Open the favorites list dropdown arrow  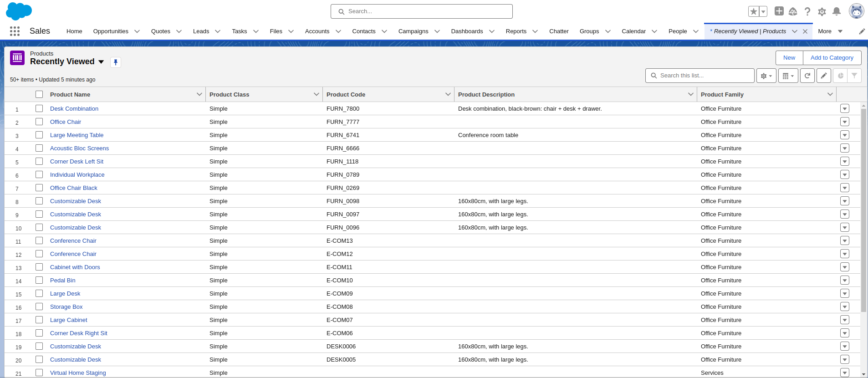click(x=763, y=11)
